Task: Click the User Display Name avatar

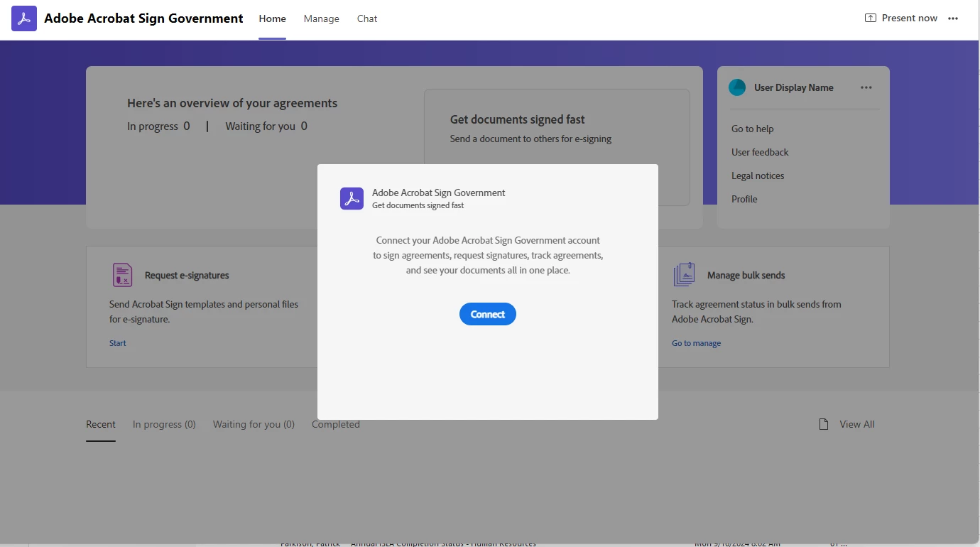Action: coord(737,87)
